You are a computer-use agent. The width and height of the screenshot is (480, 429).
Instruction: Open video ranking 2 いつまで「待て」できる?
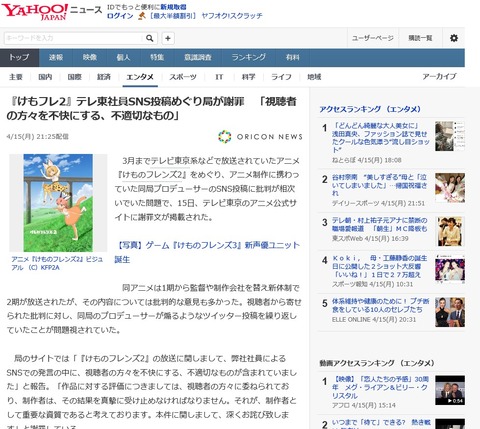[x=380, y=423]
